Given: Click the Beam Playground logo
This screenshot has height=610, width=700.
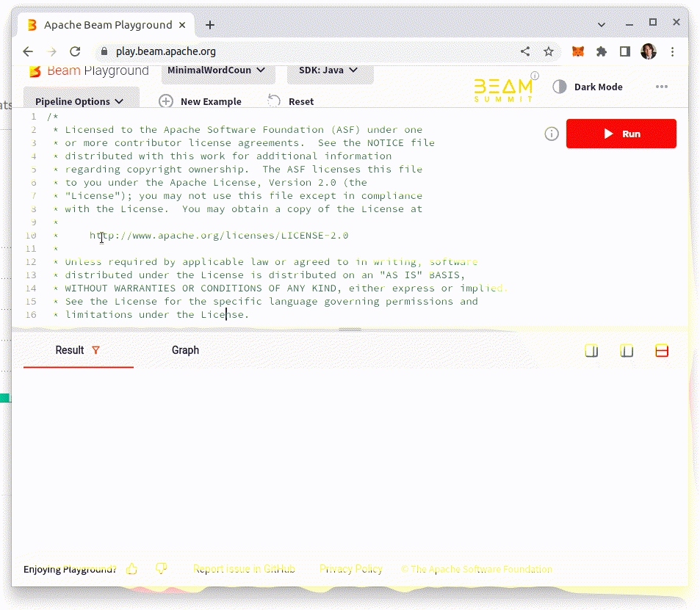Looking at the screenshot, I should [x=89, y=70].
